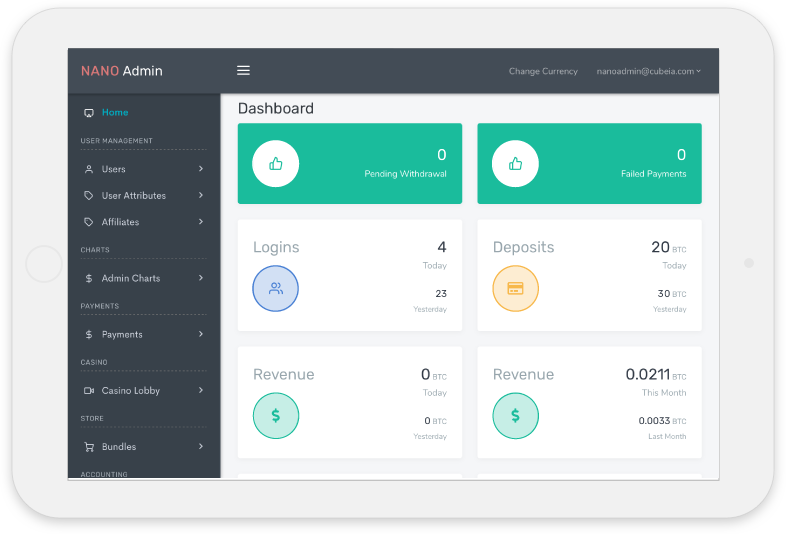Open the nanoadmin@cubeia.com account dropdown
Viewport: 786px width, 534px height.
point(648,71)
